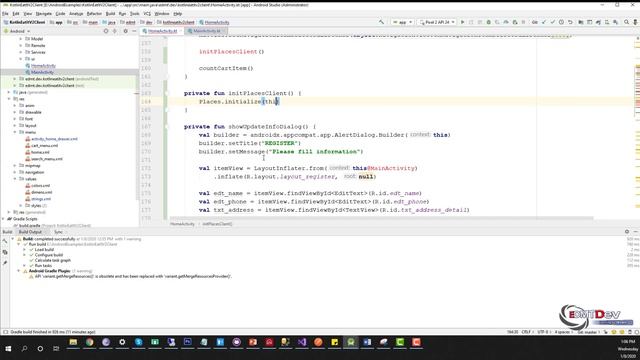Click the Windows Start button
Screen dimensions: 640x360
tap(8, 349)
